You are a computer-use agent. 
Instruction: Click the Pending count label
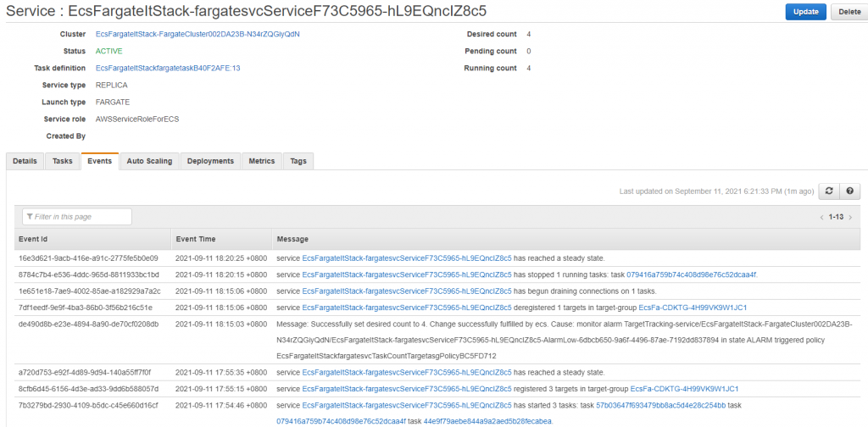coord(491,51)
